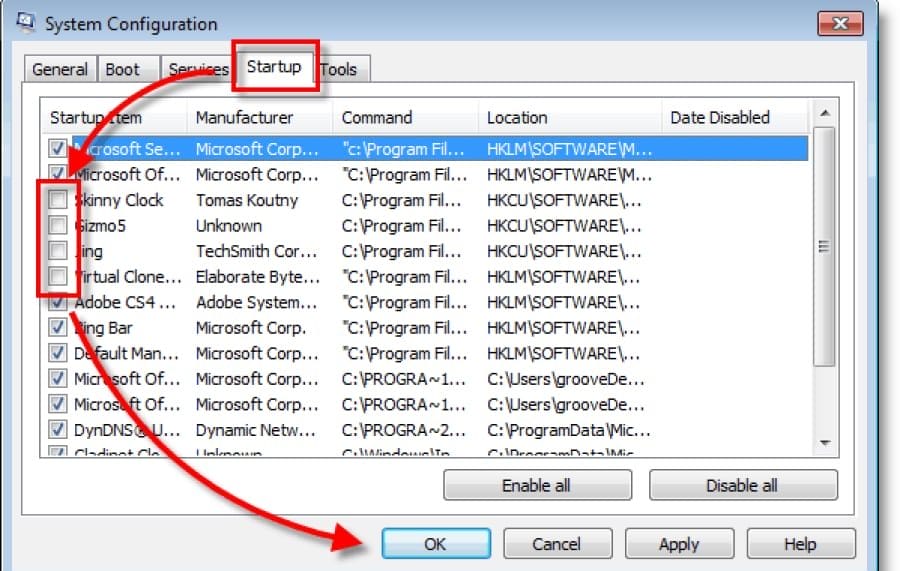Open Help for System Configuration

pos(801,543)
